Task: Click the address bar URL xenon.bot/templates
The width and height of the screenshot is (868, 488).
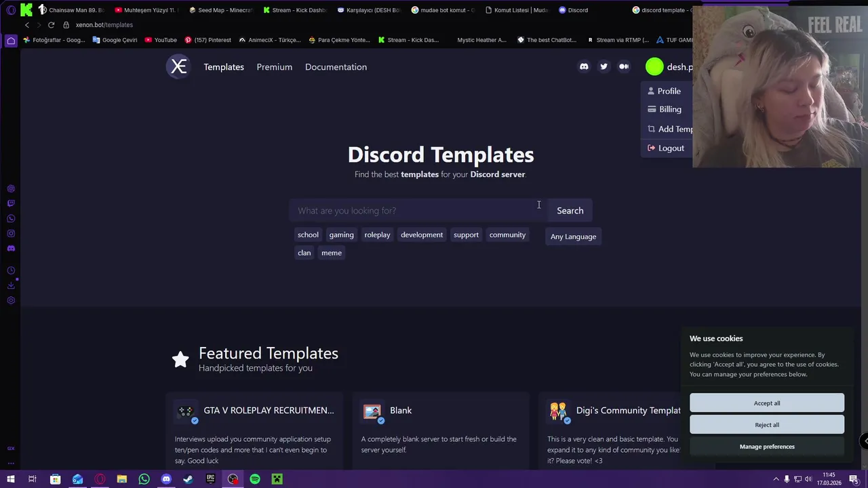Action: point(104,25)
